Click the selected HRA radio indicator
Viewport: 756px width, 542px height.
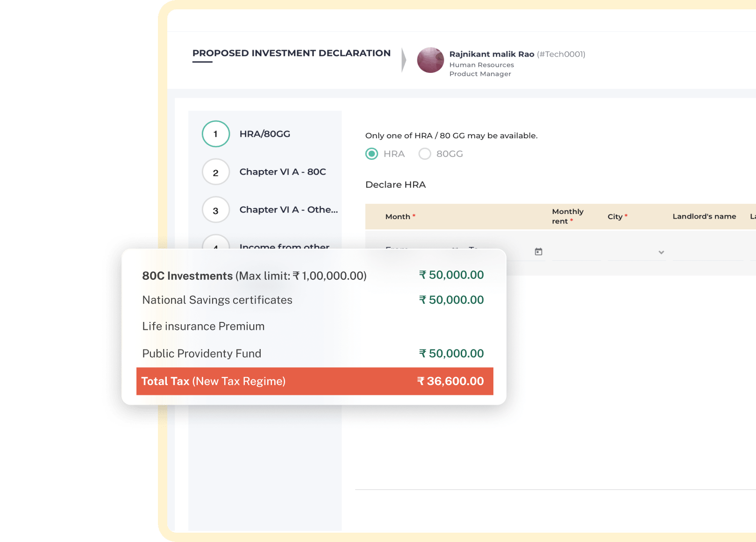tap(371, 153)
